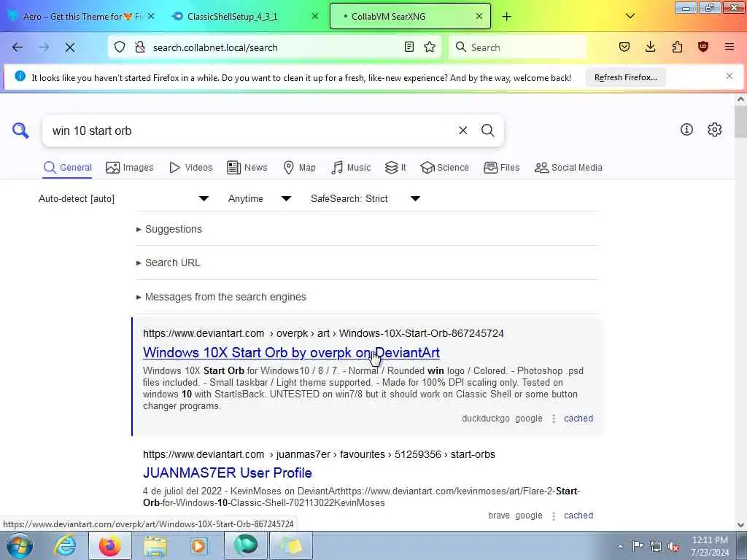Select the Videos search category
This screenshot has width=747, height=560.
(191, 168)
